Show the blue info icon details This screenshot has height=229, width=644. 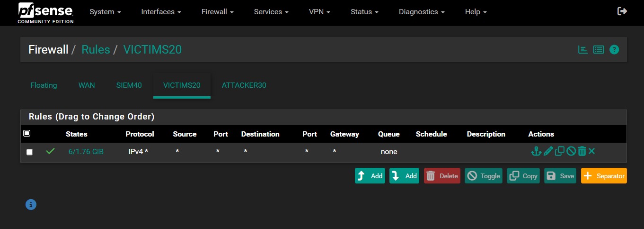pos(31,204)
